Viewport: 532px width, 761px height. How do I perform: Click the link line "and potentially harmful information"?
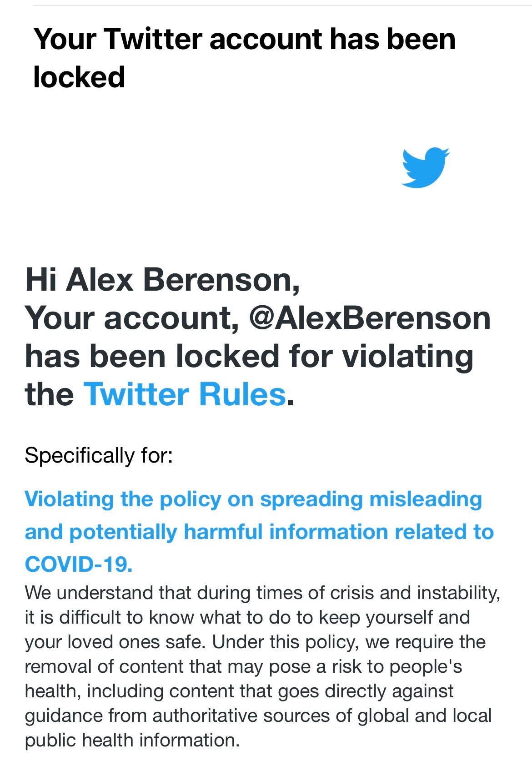pyautogui.click(x=259, y=532)
